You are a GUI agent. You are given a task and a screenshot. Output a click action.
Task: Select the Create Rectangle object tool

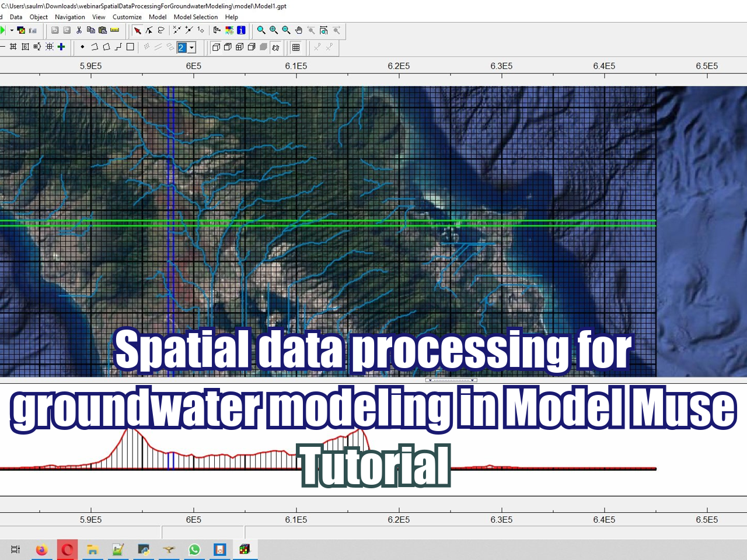(130, 47)
